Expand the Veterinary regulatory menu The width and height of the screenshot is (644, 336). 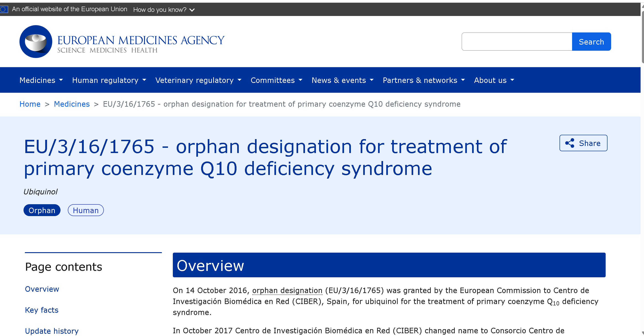click(x=198, y=80)
